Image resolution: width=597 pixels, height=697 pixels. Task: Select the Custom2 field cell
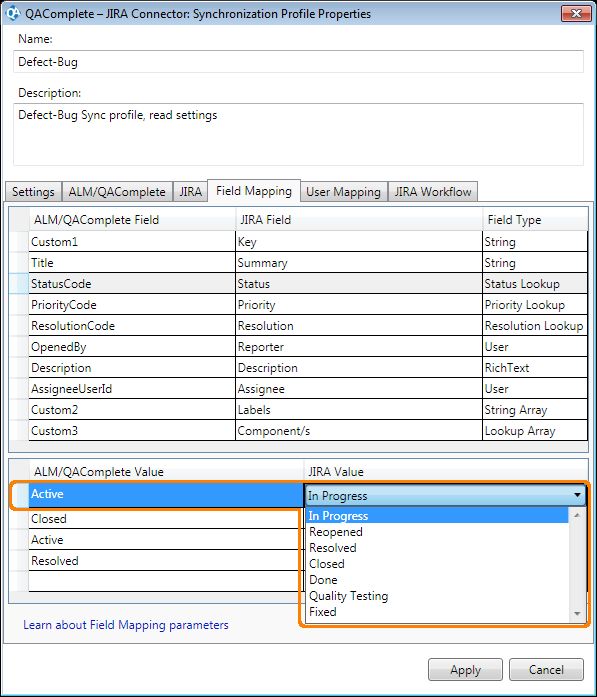click(132, 410)
